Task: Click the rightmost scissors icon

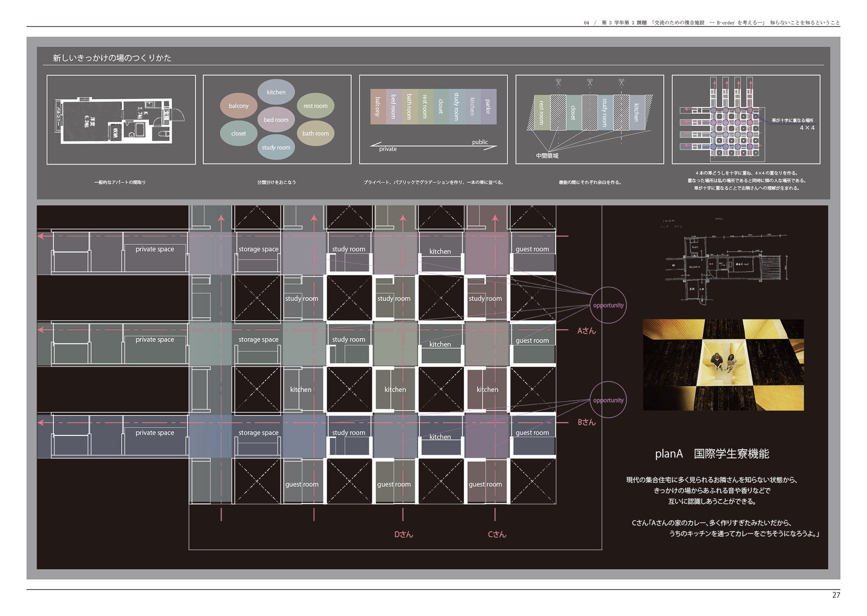Action: [x=622, y=81]
